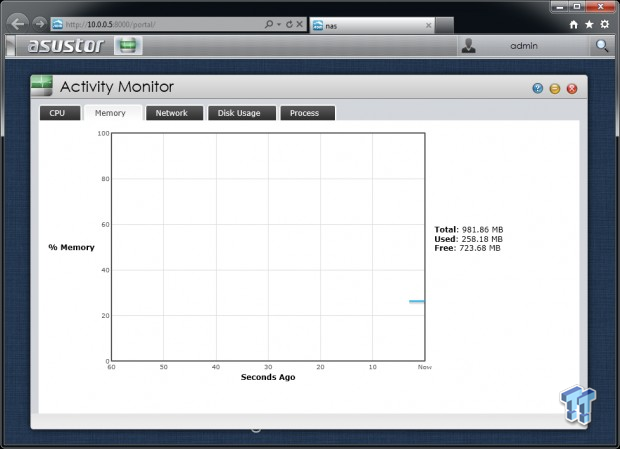Click the blue memory usage line in graph
The width and height of the screenshot is (620, 449).
coord(417,301)
